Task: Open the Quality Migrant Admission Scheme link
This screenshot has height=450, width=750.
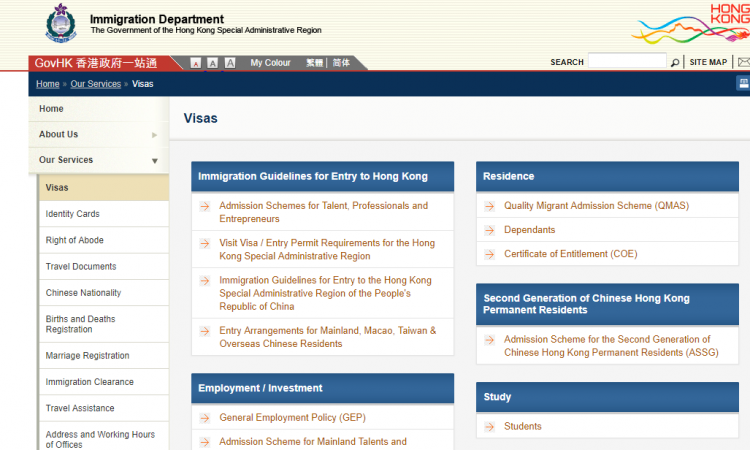Action: (596, 206)
